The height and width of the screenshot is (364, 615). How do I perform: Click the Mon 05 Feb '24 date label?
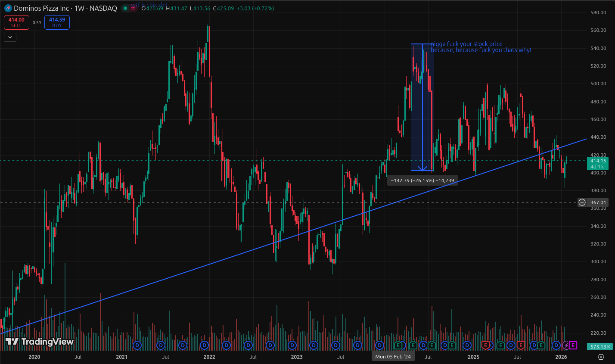393,357
